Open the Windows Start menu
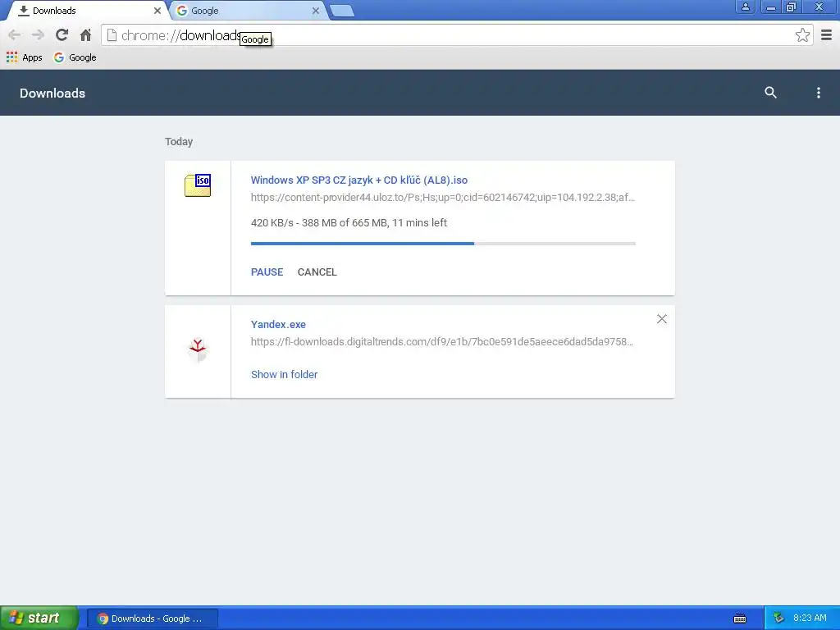840x630 pixels. [x=39, y=618]
